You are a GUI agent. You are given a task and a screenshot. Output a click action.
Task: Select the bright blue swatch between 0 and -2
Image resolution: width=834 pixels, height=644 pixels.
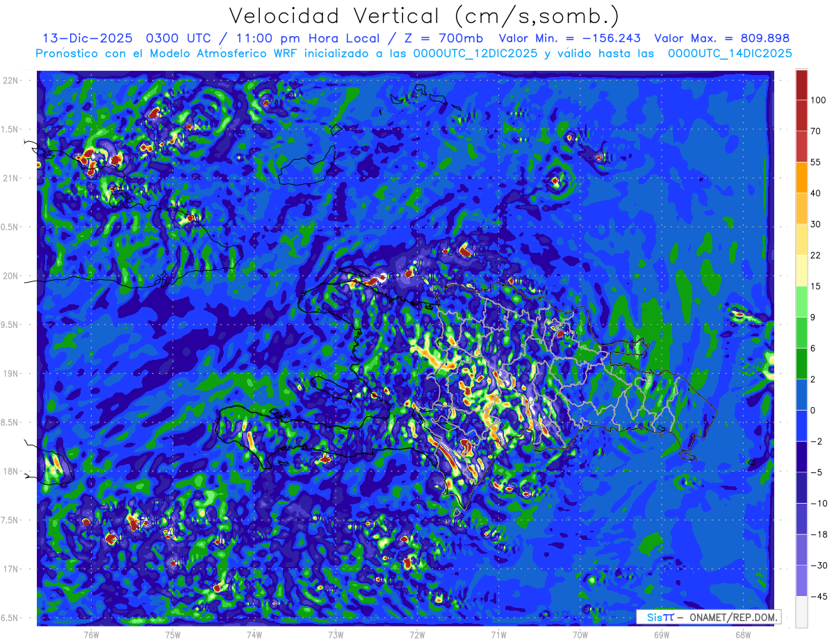coord(801,425)
